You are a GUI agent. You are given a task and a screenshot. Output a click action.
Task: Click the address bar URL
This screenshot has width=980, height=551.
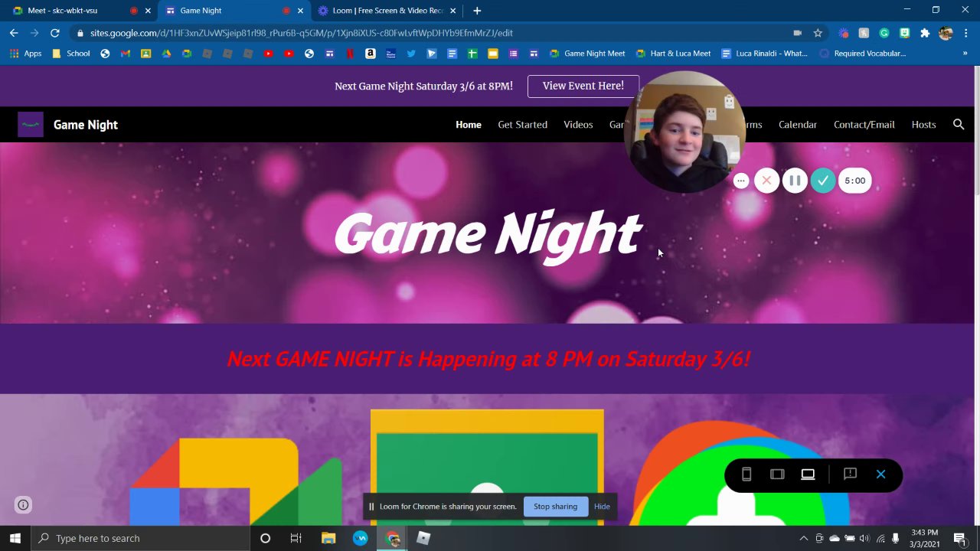pos(301,33)
